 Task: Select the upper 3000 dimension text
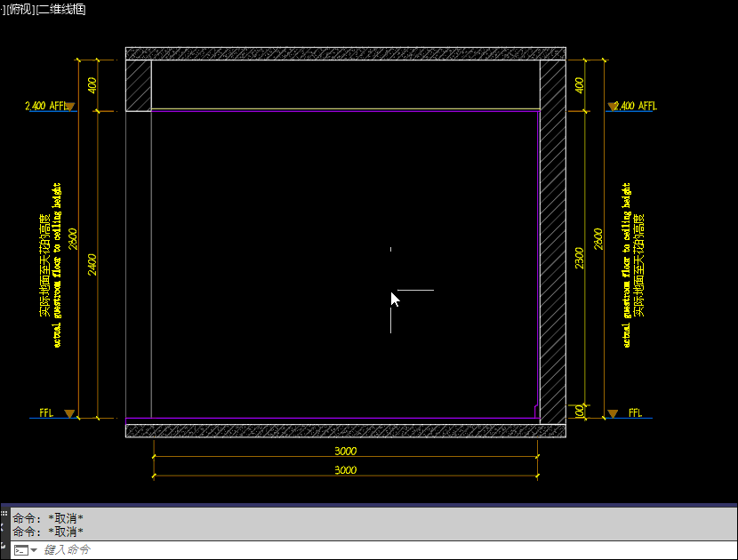pyautogui.click(x=346, y=451)
